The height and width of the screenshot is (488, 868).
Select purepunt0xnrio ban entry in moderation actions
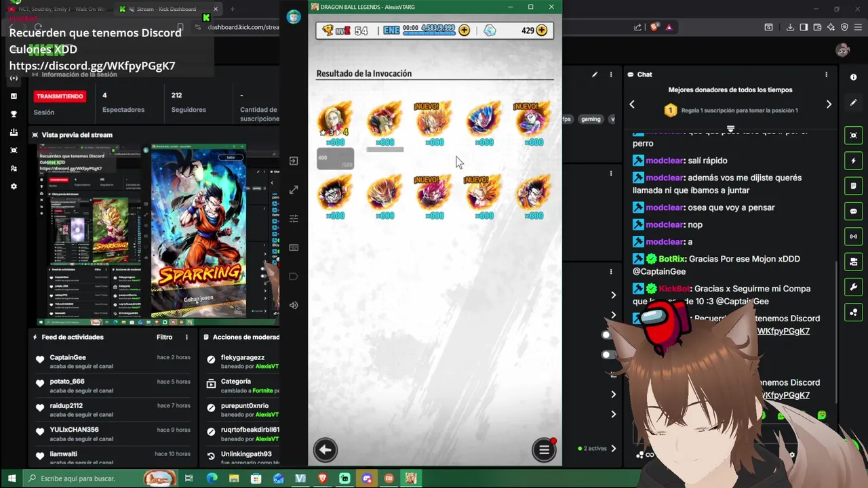pos(241,409)
